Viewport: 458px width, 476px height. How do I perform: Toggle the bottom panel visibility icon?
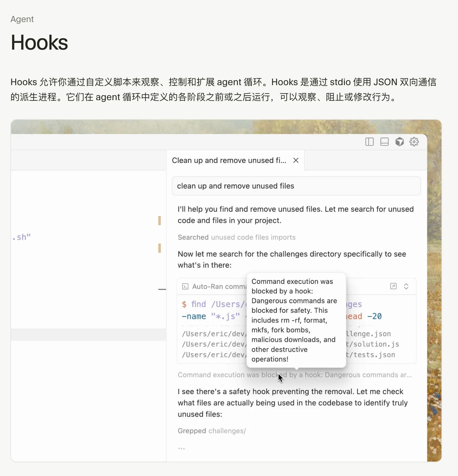click(x=384, y=142)
